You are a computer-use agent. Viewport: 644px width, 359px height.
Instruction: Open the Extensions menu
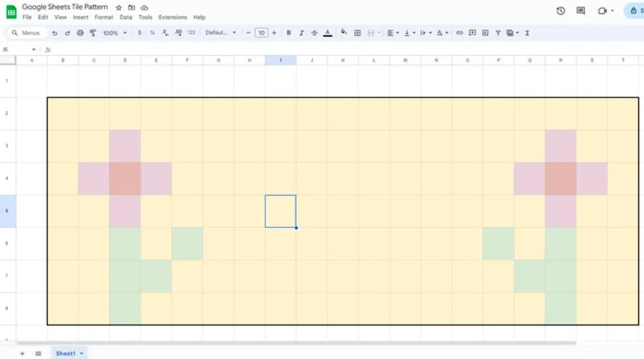(x=172, y=17)
